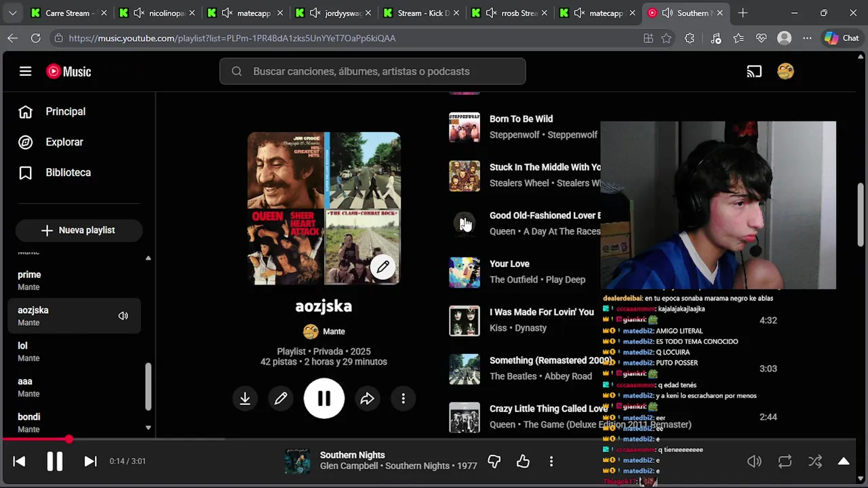Toggle shuffle mode
The height and width of the screenshot is (488, 868).
click(815, 462)
